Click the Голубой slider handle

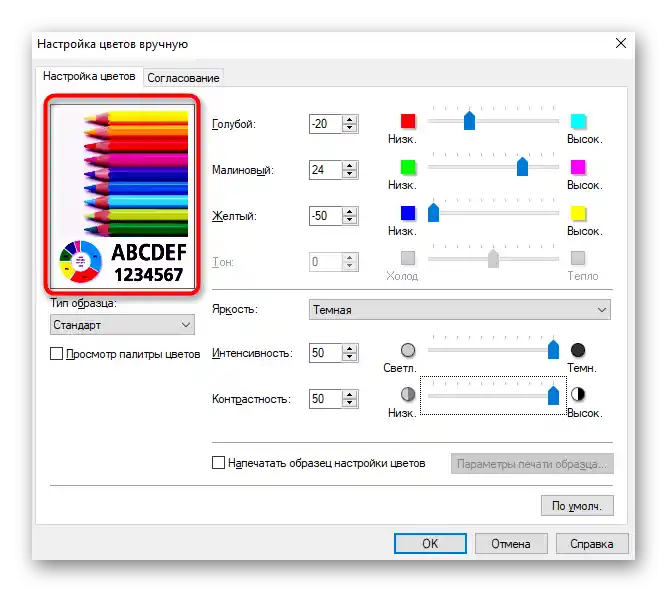point(469,120)
